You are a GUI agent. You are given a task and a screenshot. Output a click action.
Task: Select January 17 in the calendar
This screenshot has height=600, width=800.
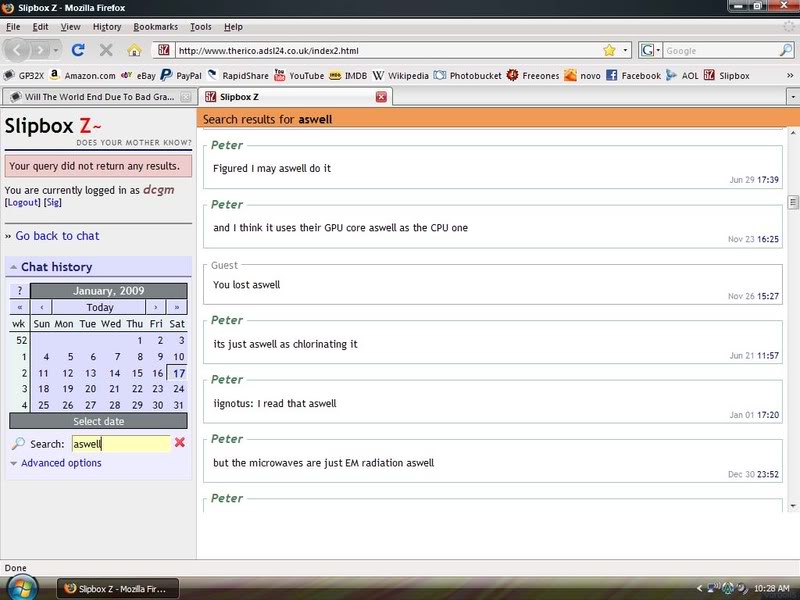[x=178, y=373]
